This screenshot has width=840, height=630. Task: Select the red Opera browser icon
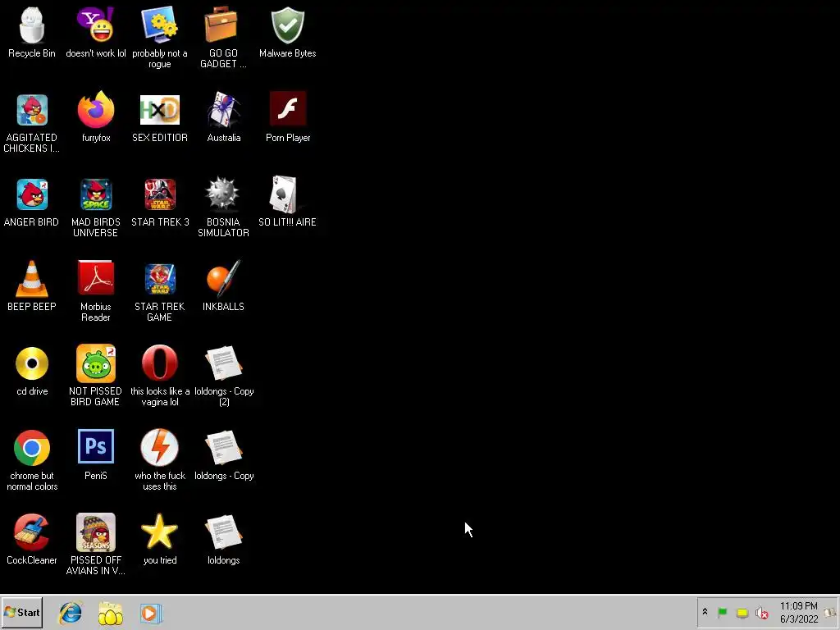(160, 363)
